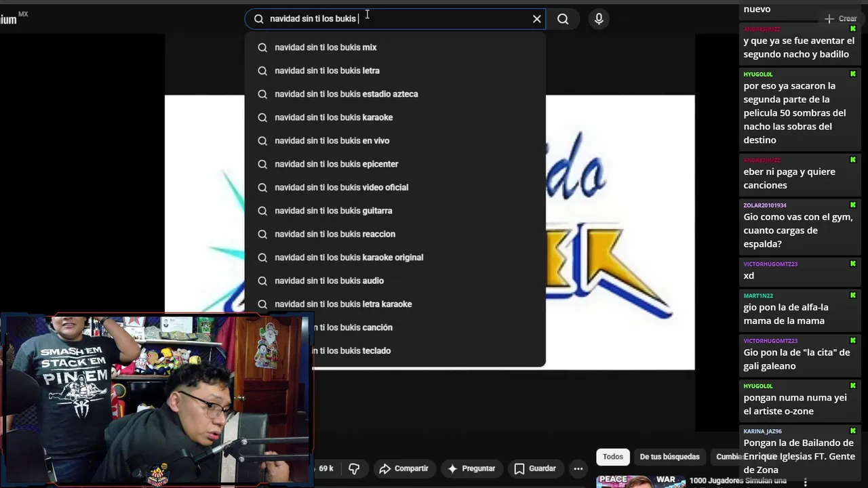Start voice search with microphone icon
The image size is (868, 488).
pos(599,19)
